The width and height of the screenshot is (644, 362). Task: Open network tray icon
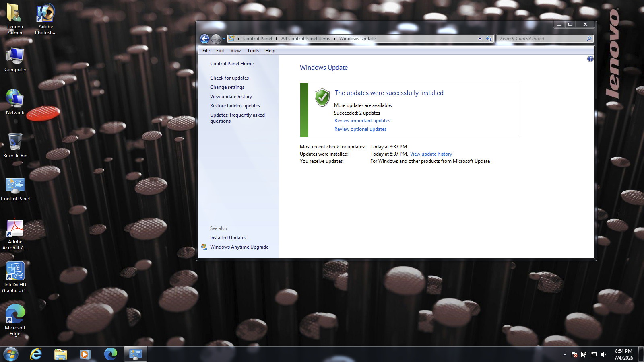click(594, 354)
